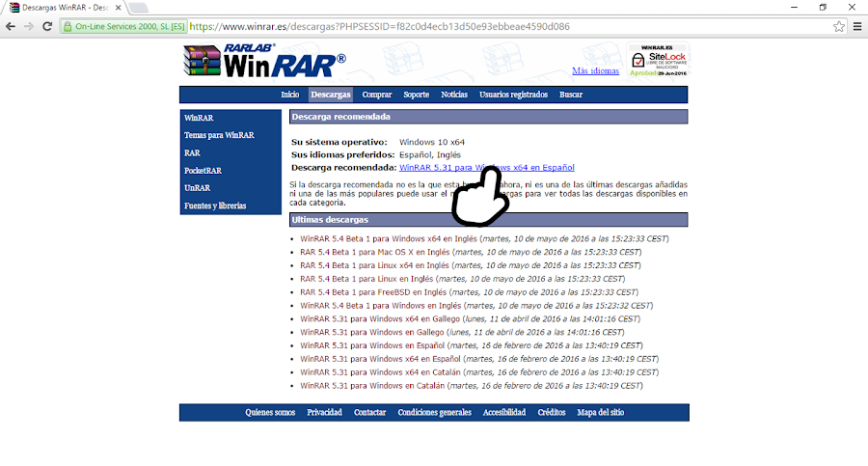Open Mapa del sitio footer link
Screen dimensions: 868x466
click(x=600, y=412)
